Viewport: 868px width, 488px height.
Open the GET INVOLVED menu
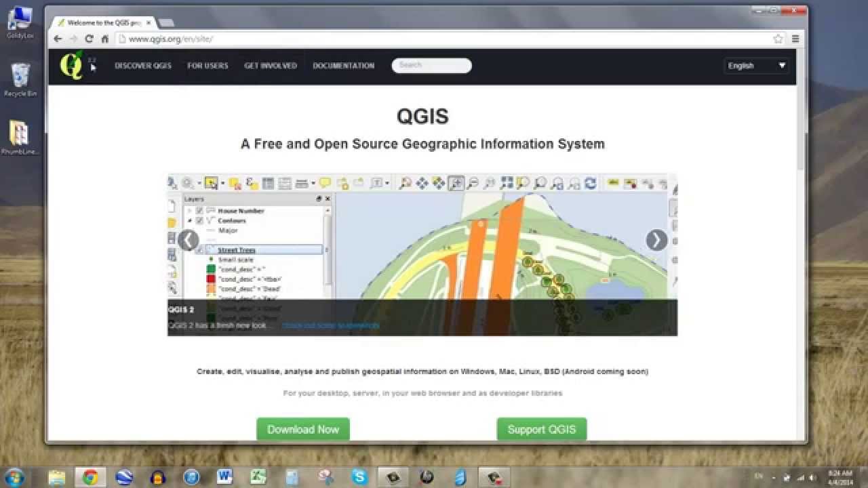[x=271, y=66]
